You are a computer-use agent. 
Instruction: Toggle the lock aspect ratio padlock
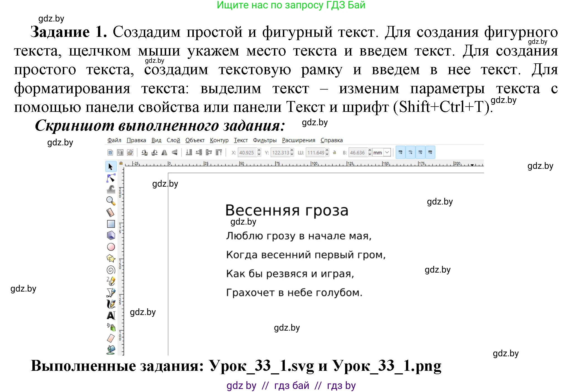334,152
